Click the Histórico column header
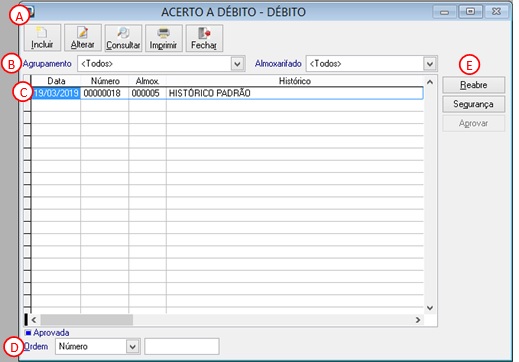Screen dimensions: 519x362 pyautogui.click(x=295, y=81)
